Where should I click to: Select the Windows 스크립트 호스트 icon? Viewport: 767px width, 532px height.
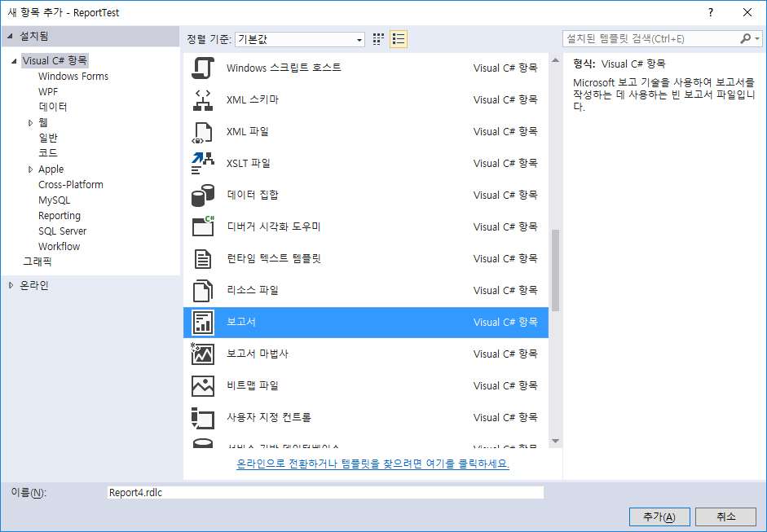tap(202, 68)
